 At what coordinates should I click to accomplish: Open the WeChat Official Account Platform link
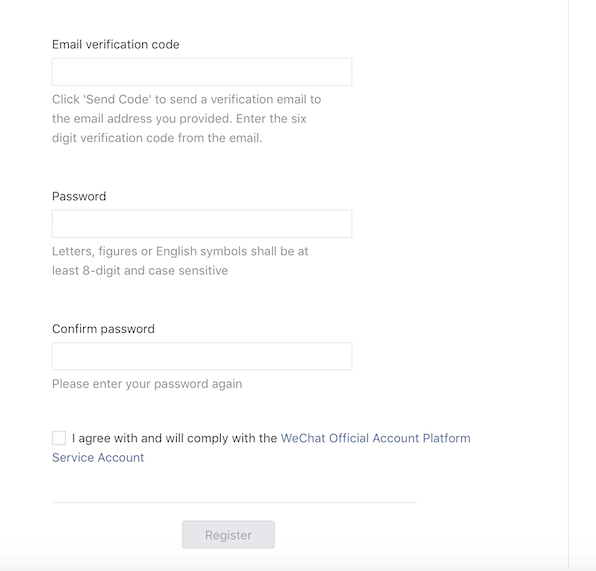click(x=375, y=438)
